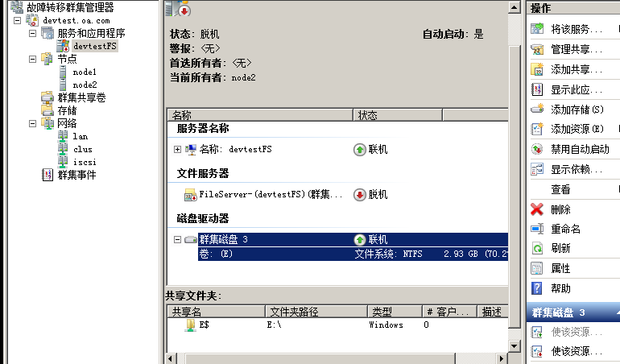This screenshot has height=364, width=620.
Task: Click the horizontal scrollbar right arrow
Action: click(x=502, y=359)
